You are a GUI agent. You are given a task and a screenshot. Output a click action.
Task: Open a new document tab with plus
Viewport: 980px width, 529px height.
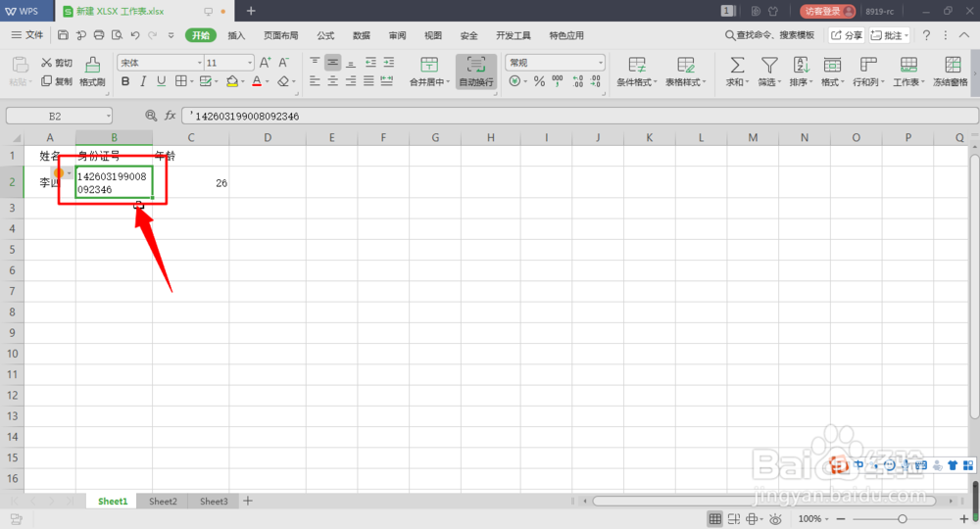coord(251,11)
